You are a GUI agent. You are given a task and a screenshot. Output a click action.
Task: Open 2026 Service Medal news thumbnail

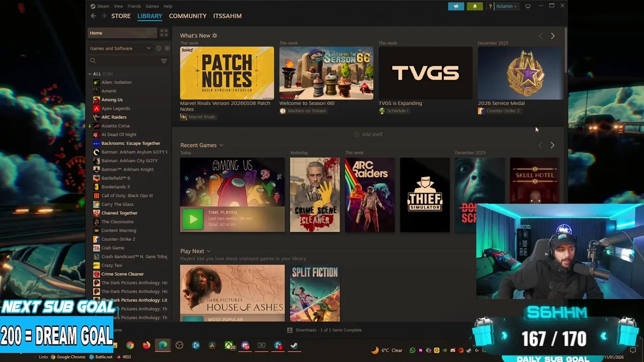tap(520, 73)
